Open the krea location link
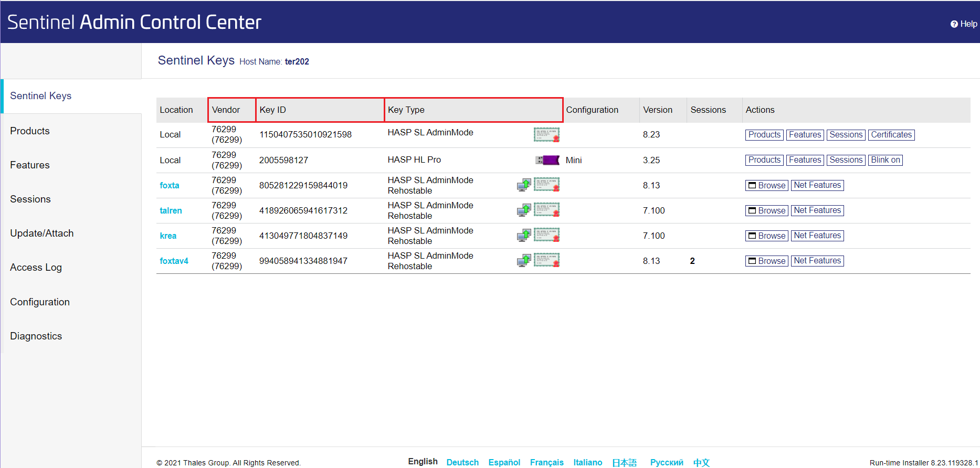Screen dimensions: 980x468 coord(168,236)
